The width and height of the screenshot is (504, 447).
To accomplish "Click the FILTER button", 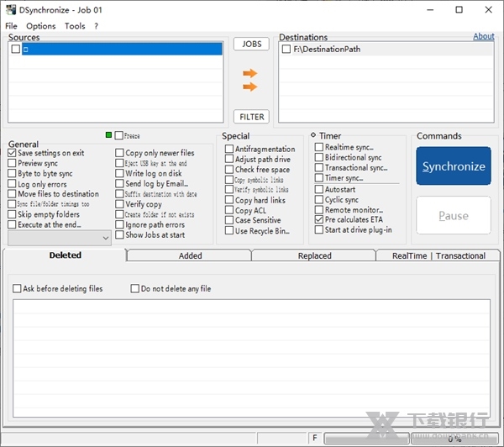I will 251,117.
